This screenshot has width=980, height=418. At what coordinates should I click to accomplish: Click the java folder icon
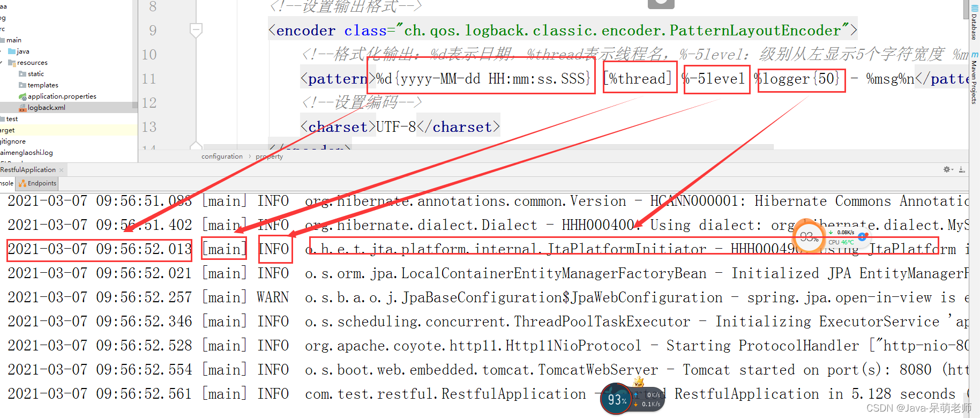pos(12,51)
